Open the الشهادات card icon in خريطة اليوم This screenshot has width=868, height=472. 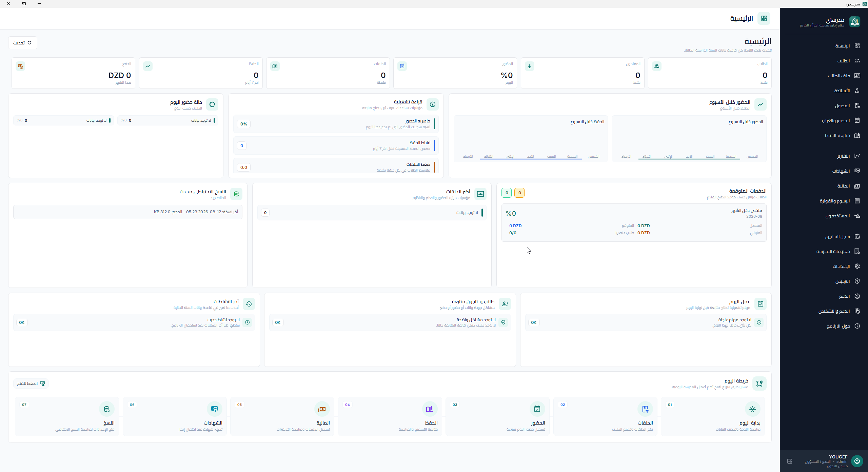(214, 409)
